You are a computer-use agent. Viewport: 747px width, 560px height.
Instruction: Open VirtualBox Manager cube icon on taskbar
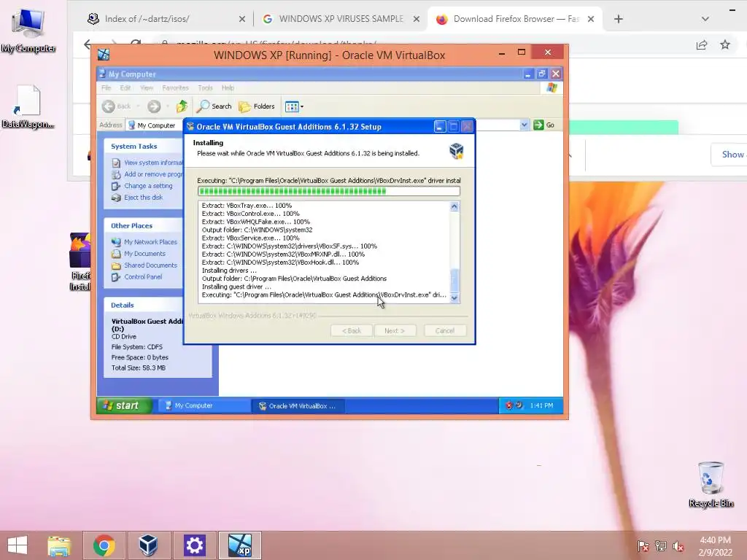click(x=148, y=545)
